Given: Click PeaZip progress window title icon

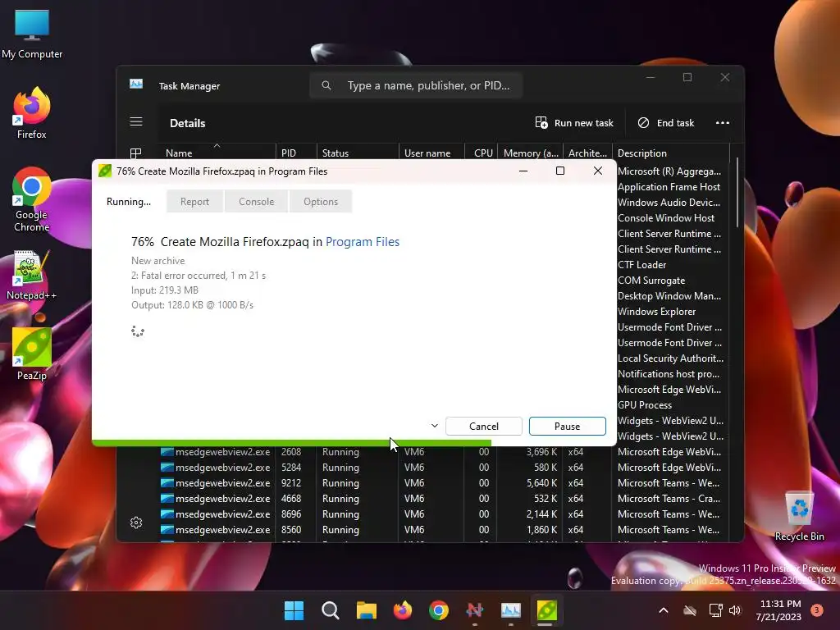Looking at the screenshot, I should click(105, 171).
